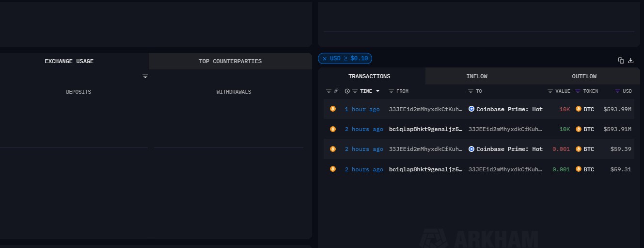Click Bitcoin chain icon in $59.39 row
Image resolution: width=644 pixels, height=248 pixels.
333,149
